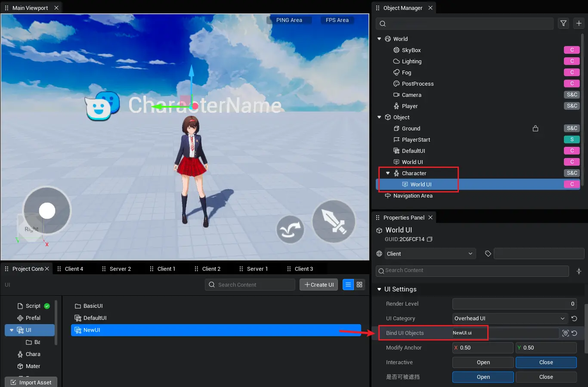Add a new object with plus icon
Image resolution: width=588 pixels, height=387 pixels.
pyautogui.click(x=579, y=23)
